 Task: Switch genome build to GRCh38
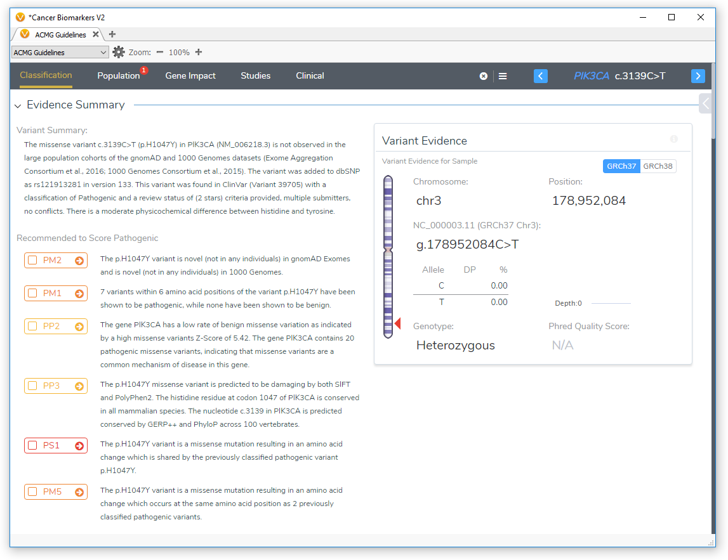[658, 166]
